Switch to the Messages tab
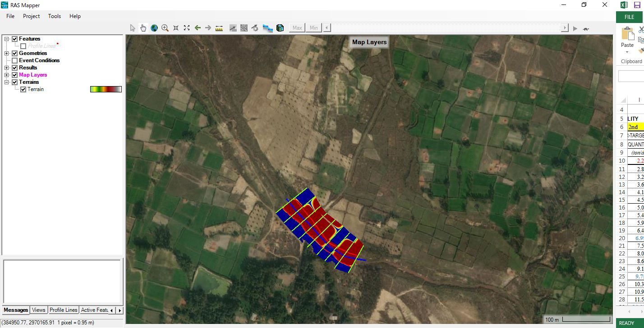This screenshot has height=328, width=644. point(16,310)
